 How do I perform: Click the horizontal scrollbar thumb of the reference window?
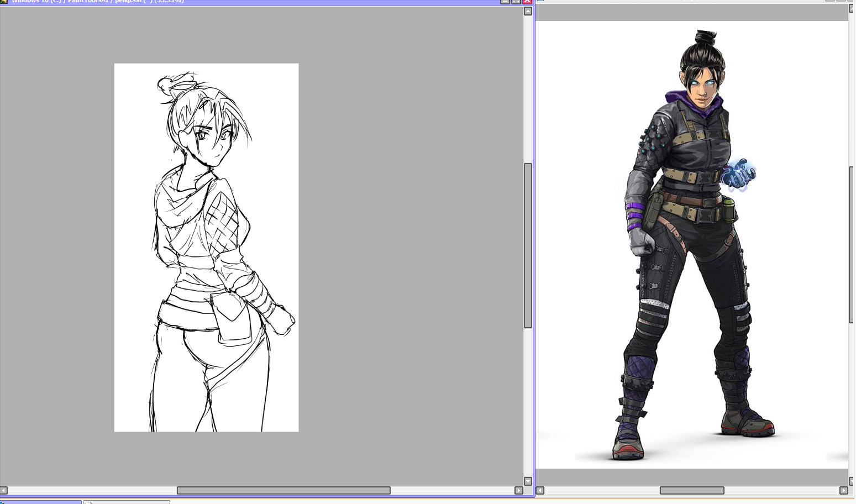point(692,490)
